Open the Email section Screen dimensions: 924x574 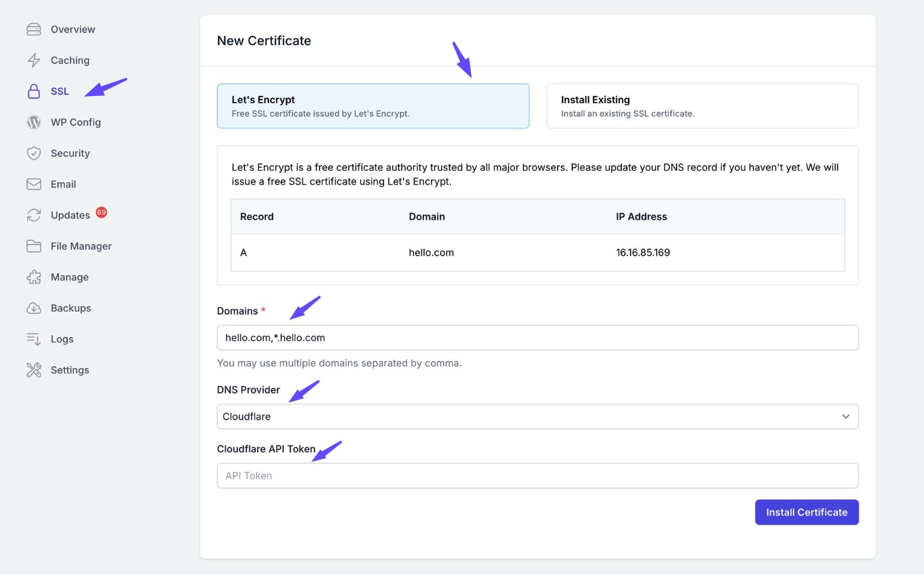click(63, 184)
